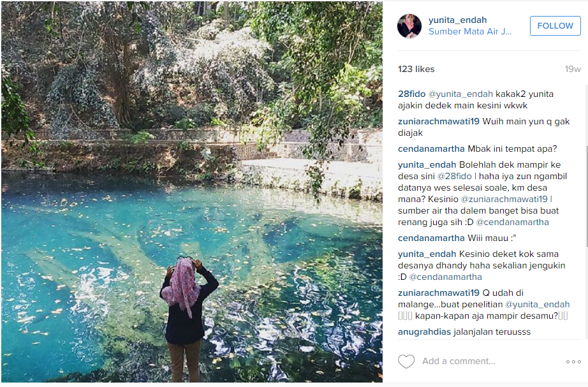The image size is (588, 387).
Task: Click the FOLLOW button
Action: tap(555, 26)
